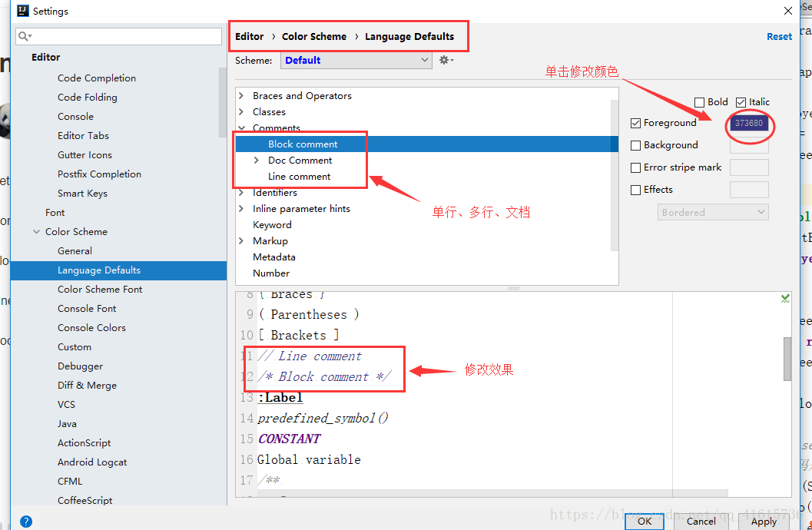Open Custom color settings
Image resolution: width=812 pixels, height=530 pixels.
74,346
